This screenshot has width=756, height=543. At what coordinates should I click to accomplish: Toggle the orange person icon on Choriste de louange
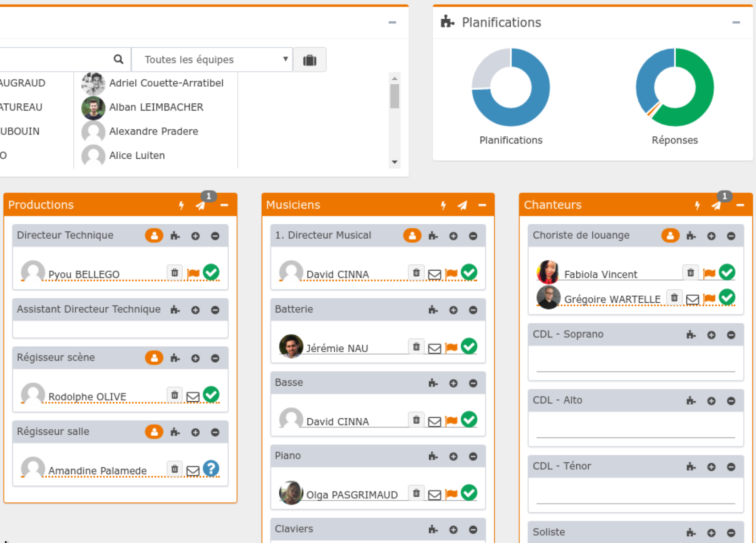pyautogui.click(x=671, y=235)
